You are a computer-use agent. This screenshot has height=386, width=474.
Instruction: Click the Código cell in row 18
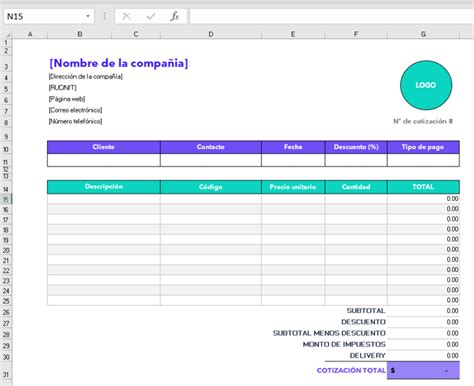point(211,229)
